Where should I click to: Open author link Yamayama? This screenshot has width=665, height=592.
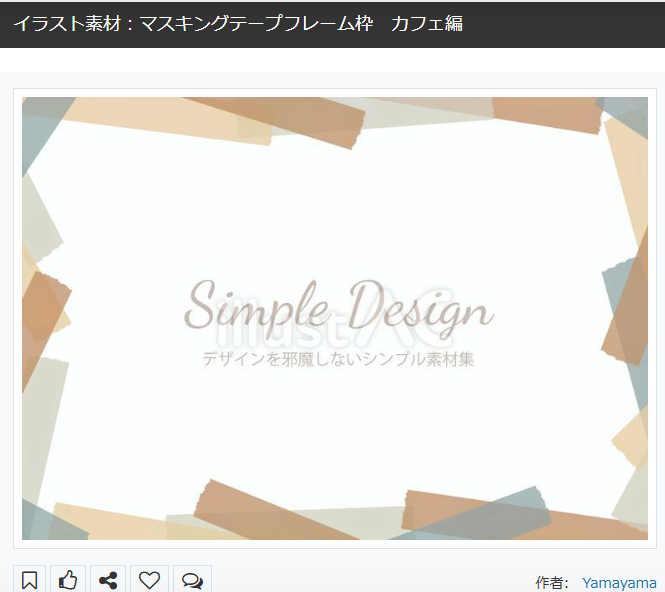coord(619,583)
